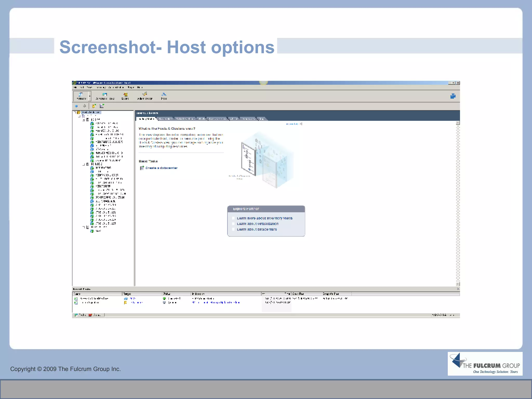Screen dimensions: 532x399
Task: Open the Inventory dropdown arrow
Action: click(90, 96)
